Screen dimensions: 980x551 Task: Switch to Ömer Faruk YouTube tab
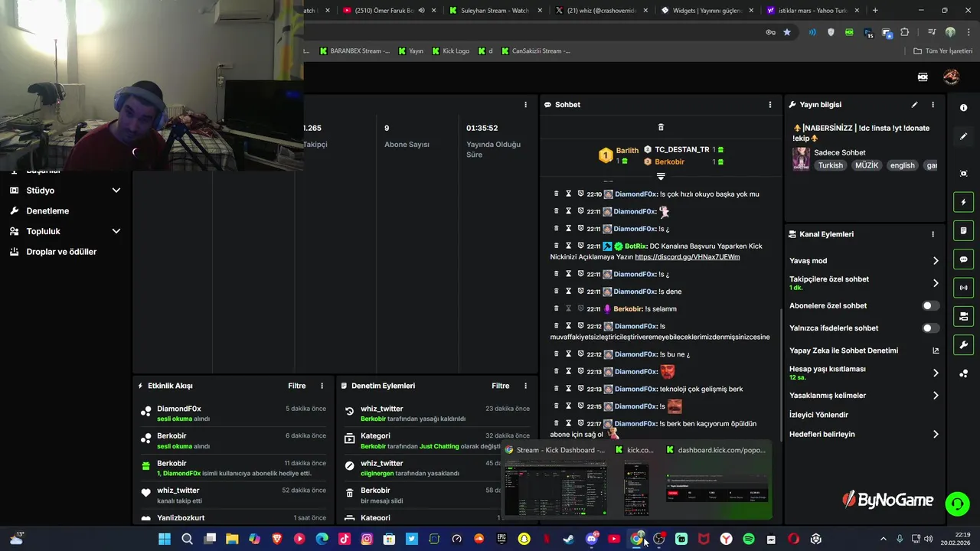pos(389,11)
